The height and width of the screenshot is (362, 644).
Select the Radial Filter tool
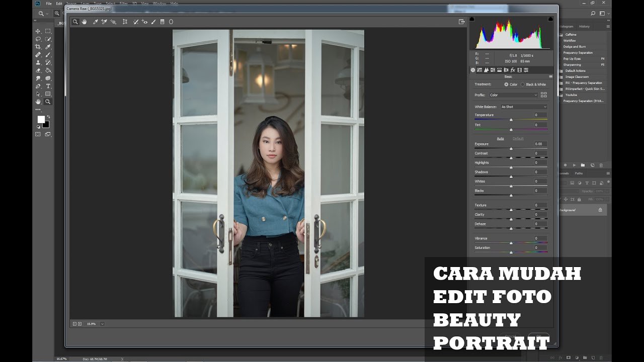click(171, 22)
